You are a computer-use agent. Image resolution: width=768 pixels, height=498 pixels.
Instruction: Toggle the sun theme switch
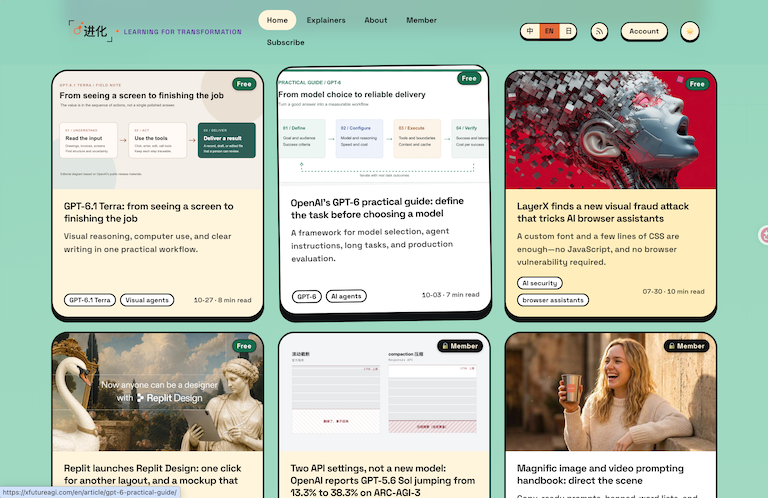(690, 31)
